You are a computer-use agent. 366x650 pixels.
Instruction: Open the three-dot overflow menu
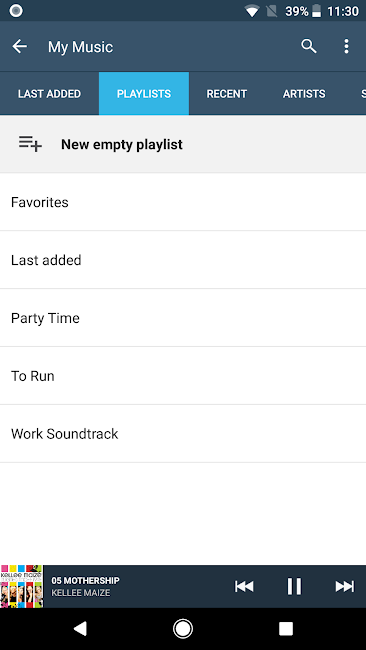347,46
